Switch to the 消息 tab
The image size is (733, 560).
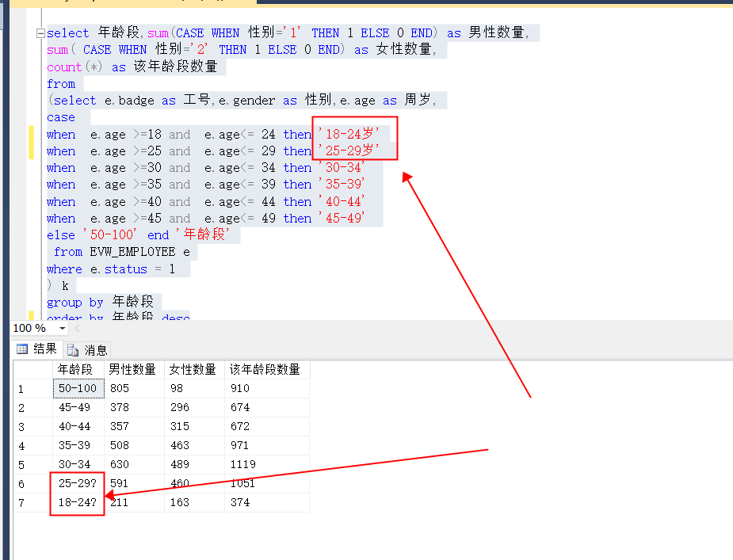[x=87, y=349]
